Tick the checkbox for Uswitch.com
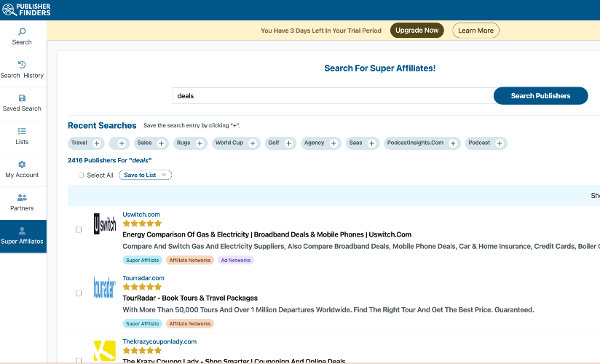Screen dimensions: 600x364 tap(79, 229)
